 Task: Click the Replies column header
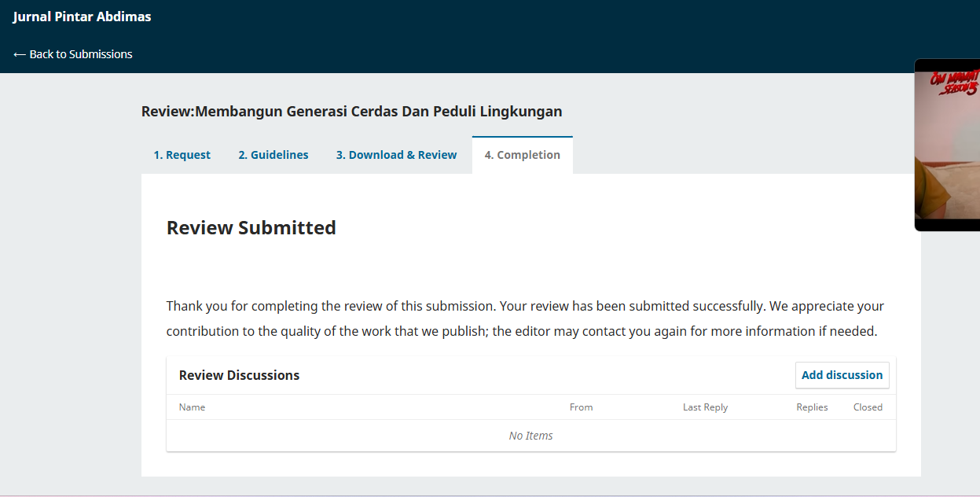(812, 407)
